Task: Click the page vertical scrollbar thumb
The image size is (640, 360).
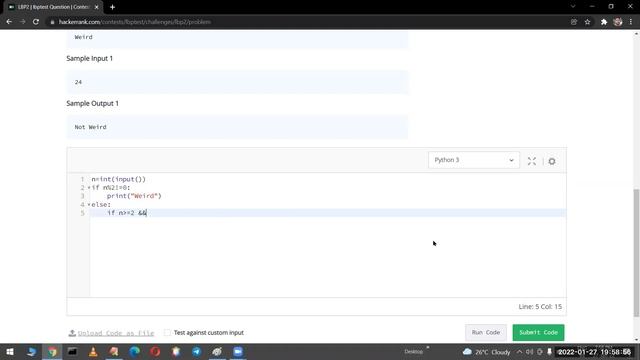Action: [x=636, y=253]
